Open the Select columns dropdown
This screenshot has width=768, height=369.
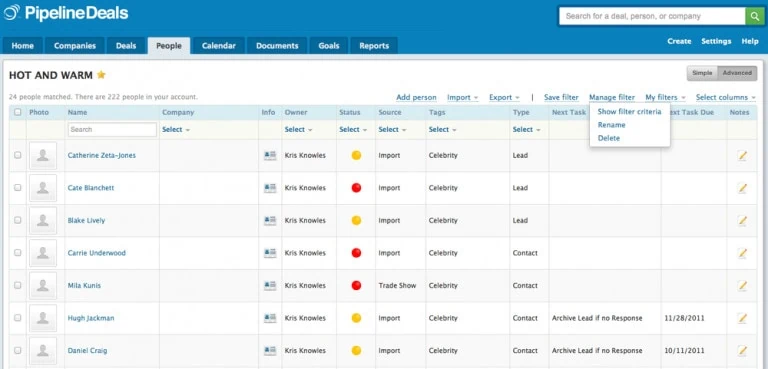point(726,98)
